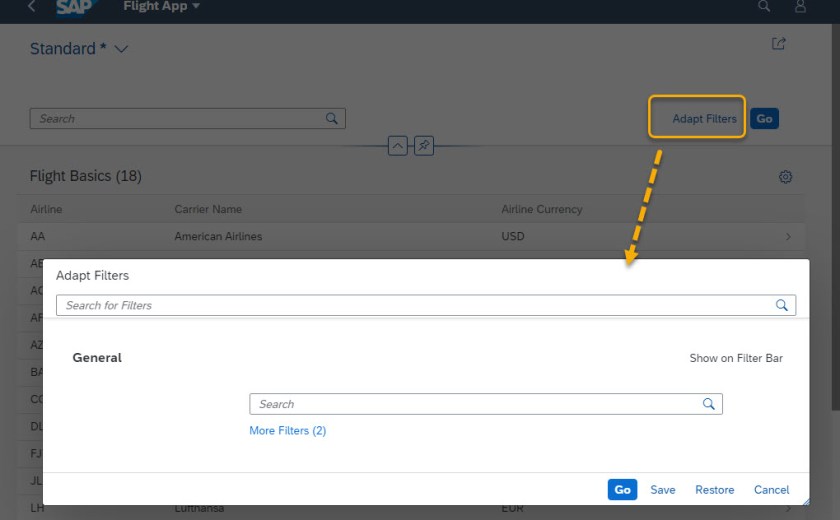Click the USD currency cell
The image size is (840, 520).
(513, 237)
